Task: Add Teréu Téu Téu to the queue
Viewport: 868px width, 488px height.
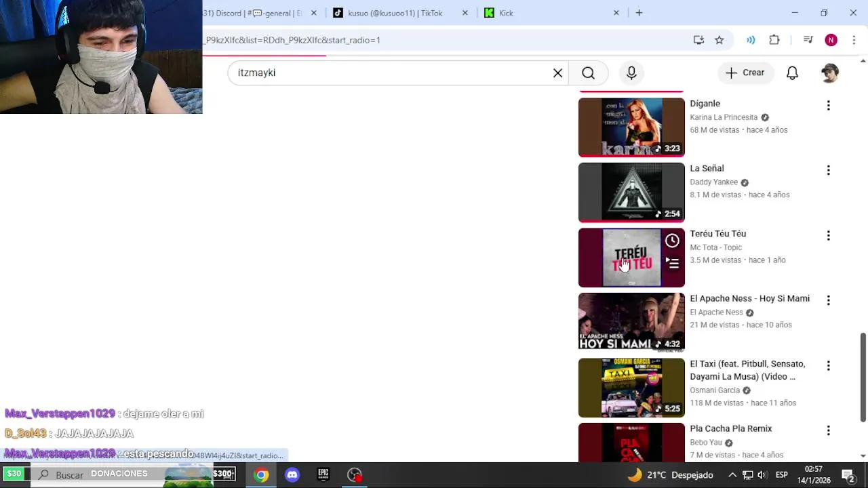Action: [672, 263]
